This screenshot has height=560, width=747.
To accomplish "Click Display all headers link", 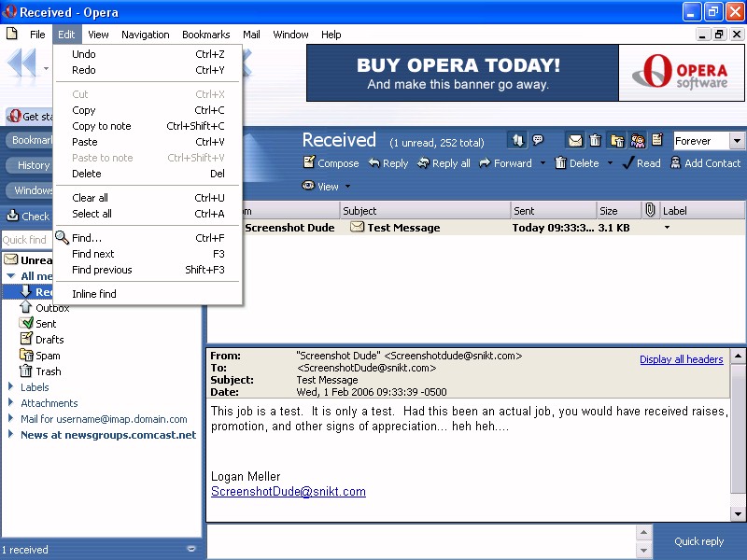I will coord(682,359).
